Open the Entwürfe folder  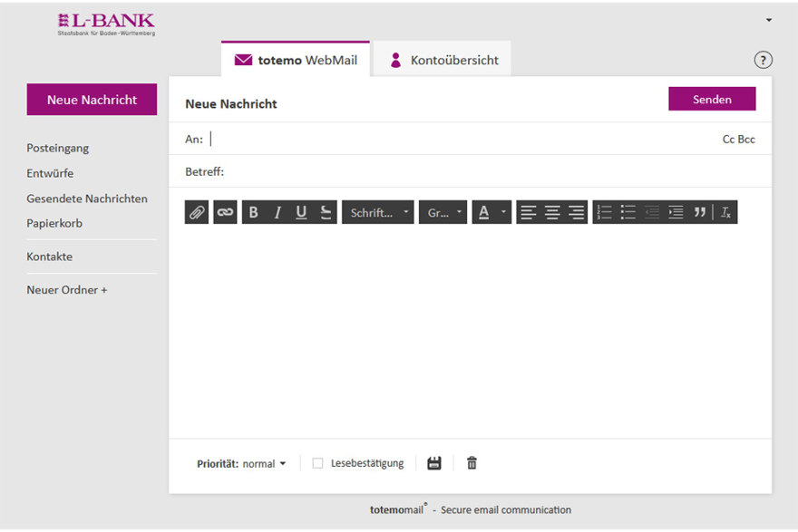coord(50,173)
